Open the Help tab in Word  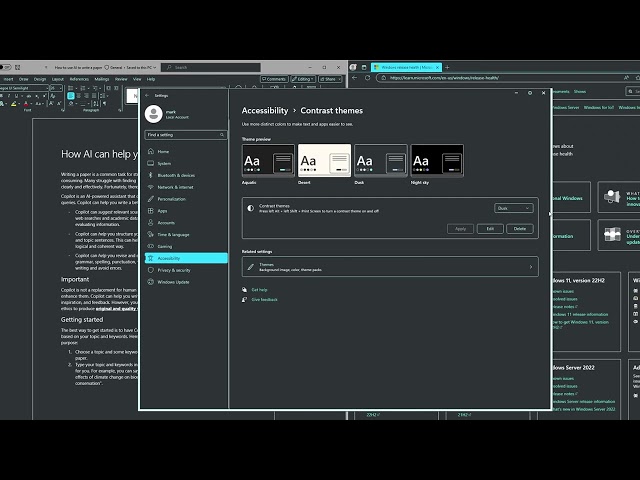click(x=151, y=79)
